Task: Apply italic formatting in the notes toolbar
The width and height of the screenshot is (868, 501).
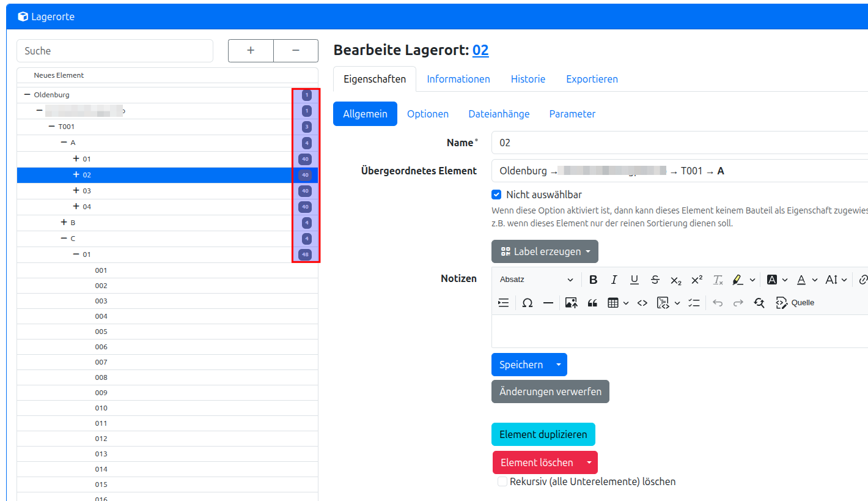Action: pyautogui.click(x=614, y=280)
